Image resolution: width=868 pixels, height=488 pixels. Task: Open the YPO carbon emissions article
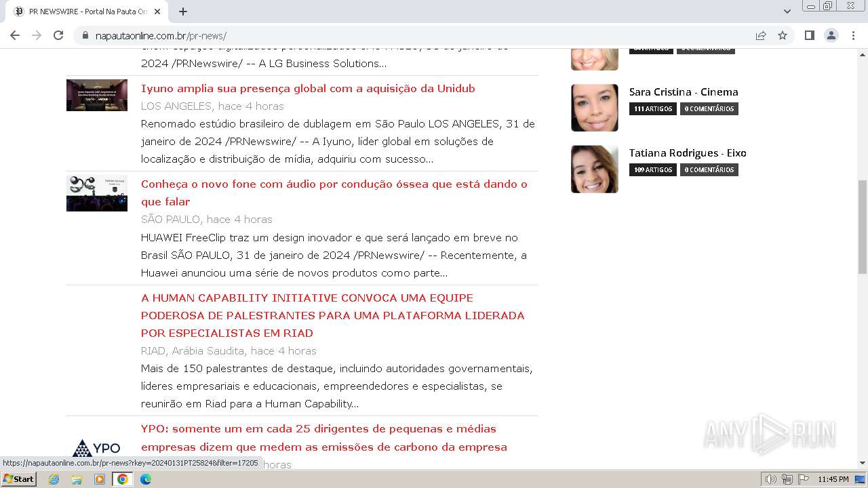click(324, 438)
